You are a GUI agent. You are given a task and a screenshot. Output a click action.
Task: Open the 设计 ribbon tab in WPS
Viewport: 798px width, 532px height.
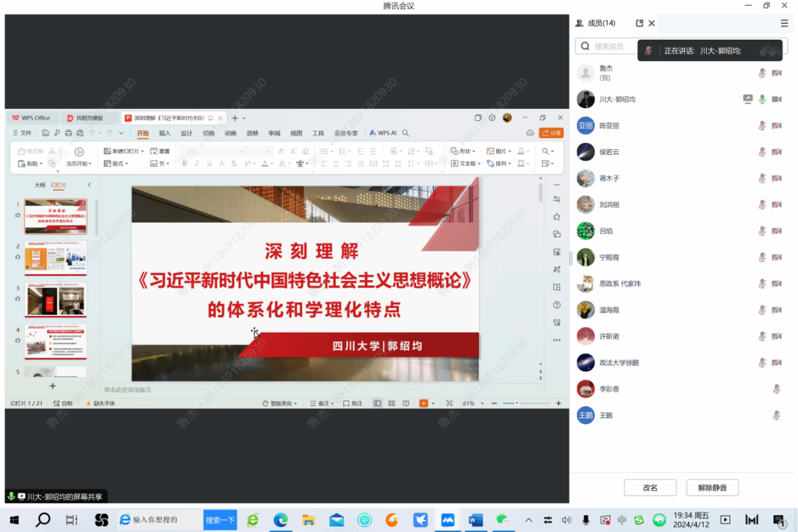(x=187, y=133)
